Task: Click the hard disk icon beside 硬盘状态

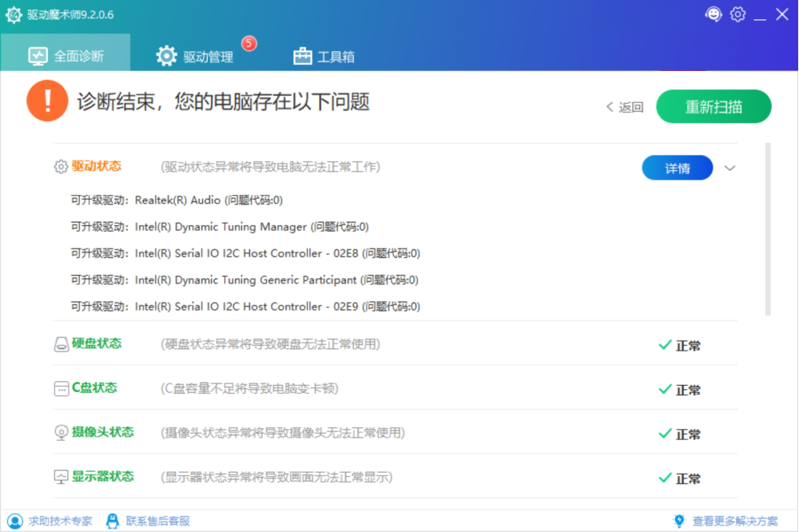Action: pos(60,345)
